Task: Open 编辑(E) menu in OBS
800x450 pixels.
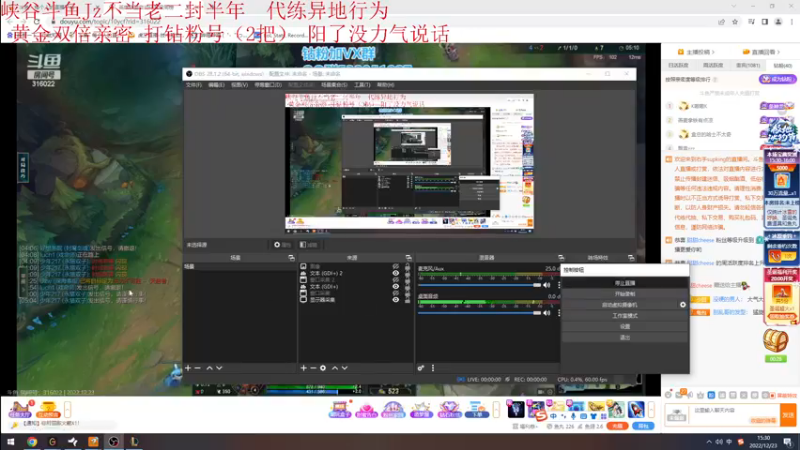Action: [216, 85]
